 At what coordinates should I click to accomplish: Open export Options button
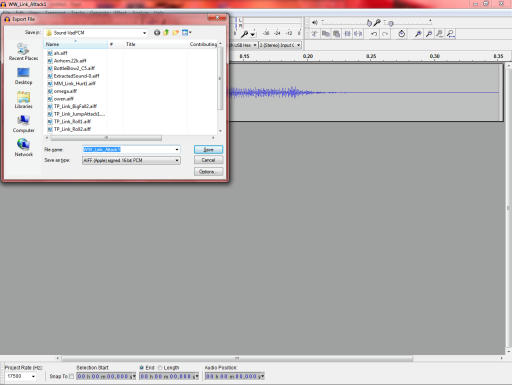[x=208, y=172]
